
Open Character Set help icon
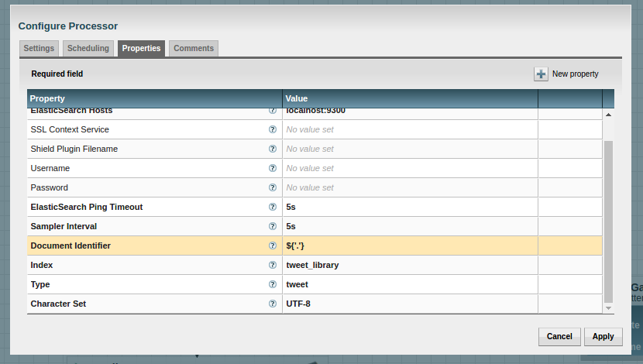click(x=272, y=304)
